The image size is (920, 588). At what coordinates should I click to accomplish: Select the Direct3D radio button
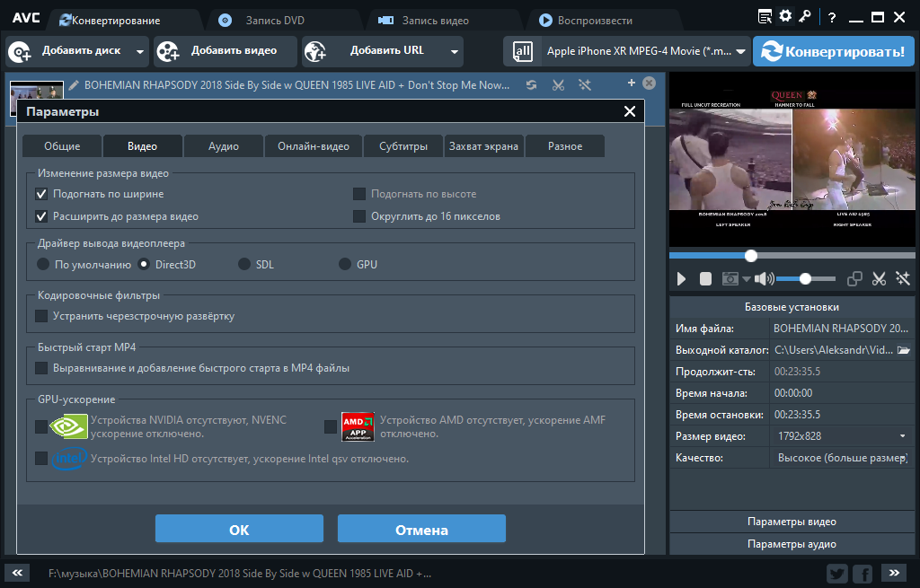[x=144, y=265]
